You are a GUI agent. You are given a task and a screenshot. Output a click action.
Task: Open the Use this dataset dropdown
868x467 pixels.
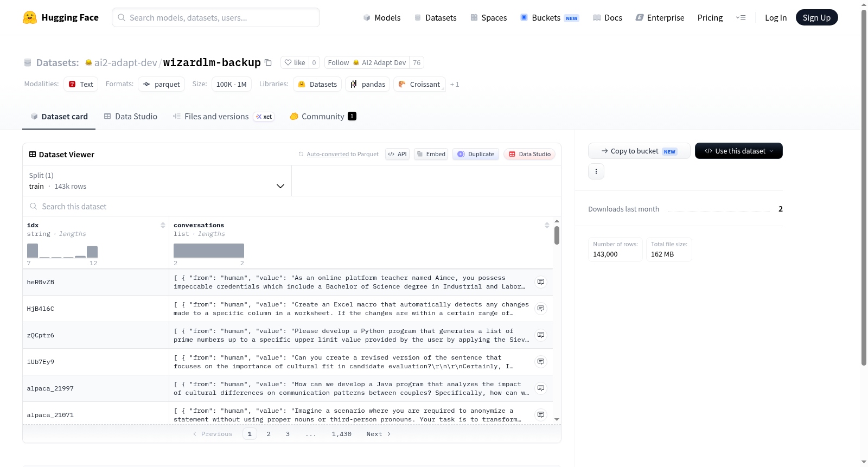click(739, 151)
